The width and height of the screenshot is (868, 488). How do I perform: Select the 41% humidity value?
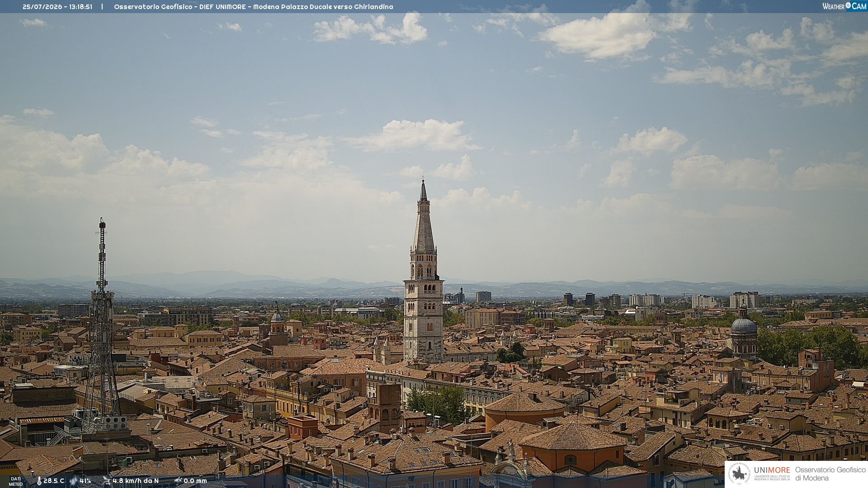click(85, 481)
